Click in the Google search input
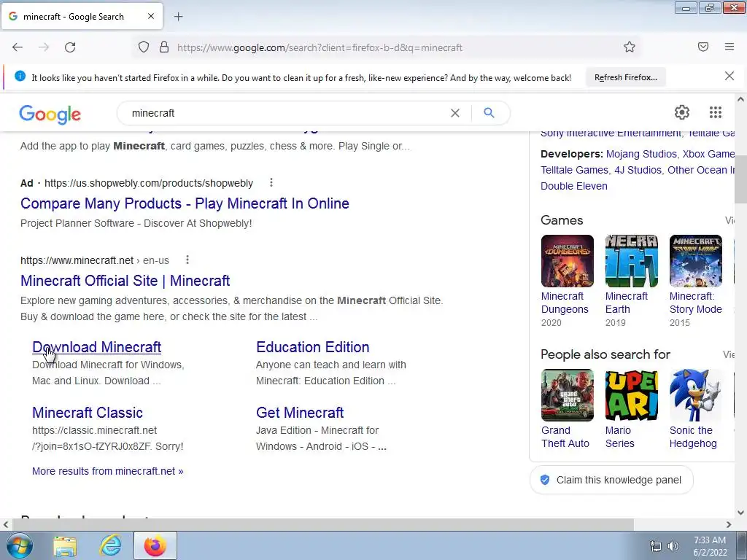The image size is (747, 560). (x=286, y=113)
